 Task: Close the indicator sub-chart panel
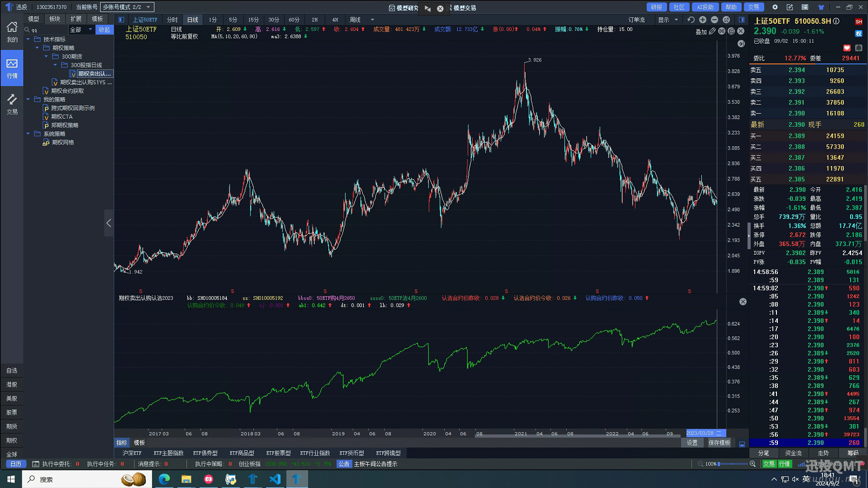(x=743, y=302)
